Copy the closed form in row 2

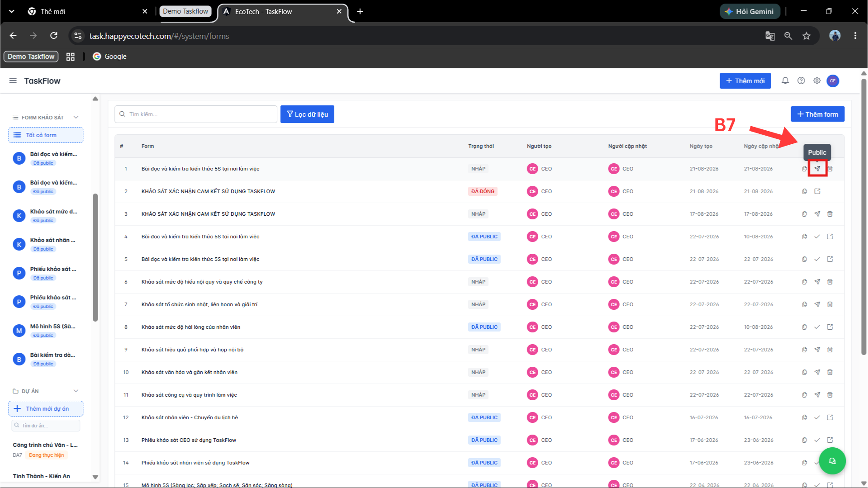(x=805, y=191)
